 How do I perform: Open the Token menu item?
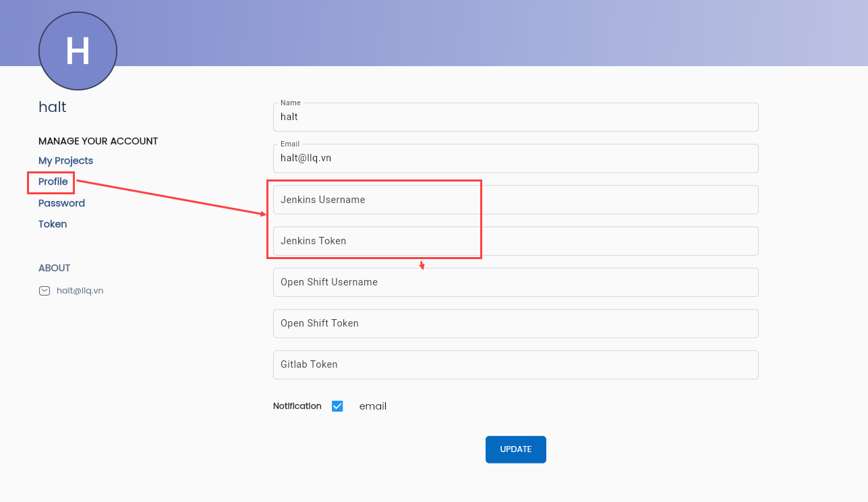coord(53,224)
